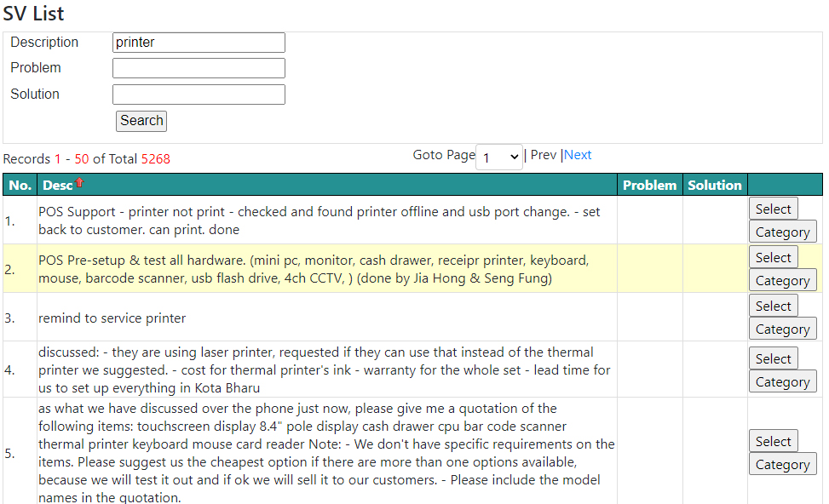
Task: Click the Prev page link
Action: coord(543,155)
